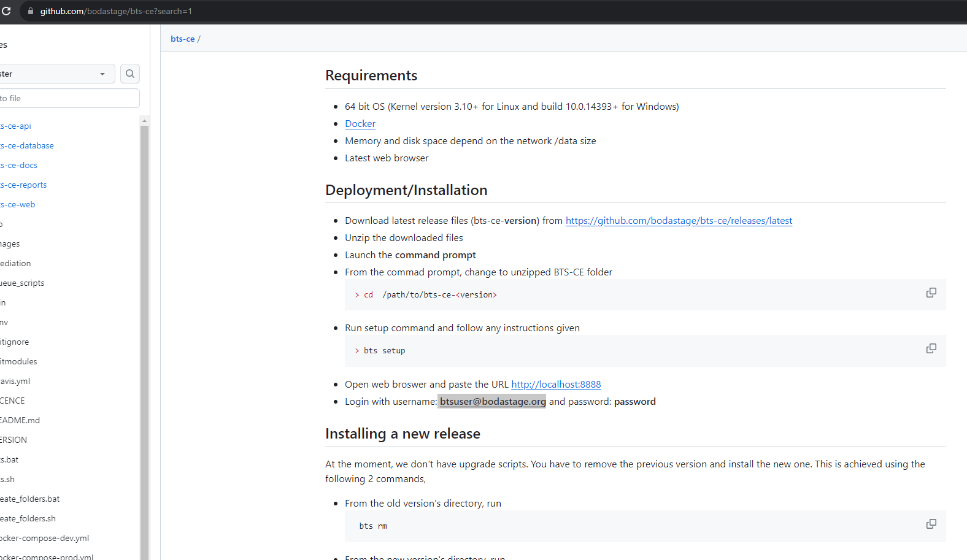
Task: Click the 'bts rm' command text
Action: (373, 526)
